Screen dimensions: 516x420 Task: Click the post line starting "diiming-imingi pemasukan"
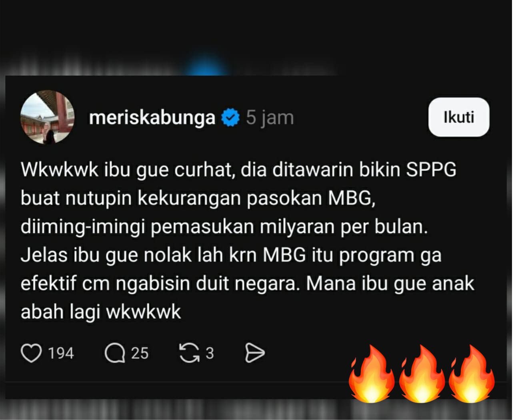(x=224, y=227)
